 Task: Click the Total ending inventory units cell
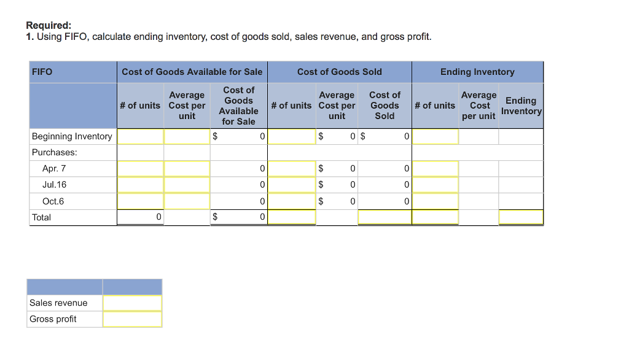(435, 217)
